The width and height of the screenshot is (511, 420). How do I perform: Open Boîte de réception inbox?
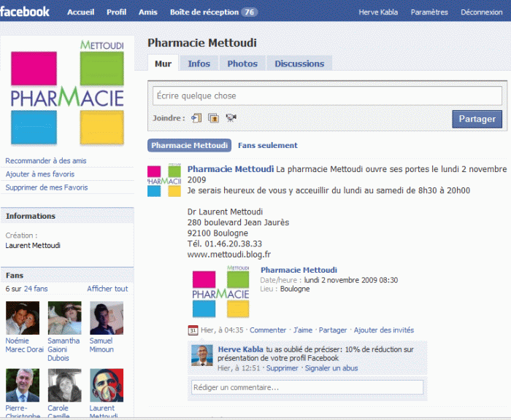(204, 12)
